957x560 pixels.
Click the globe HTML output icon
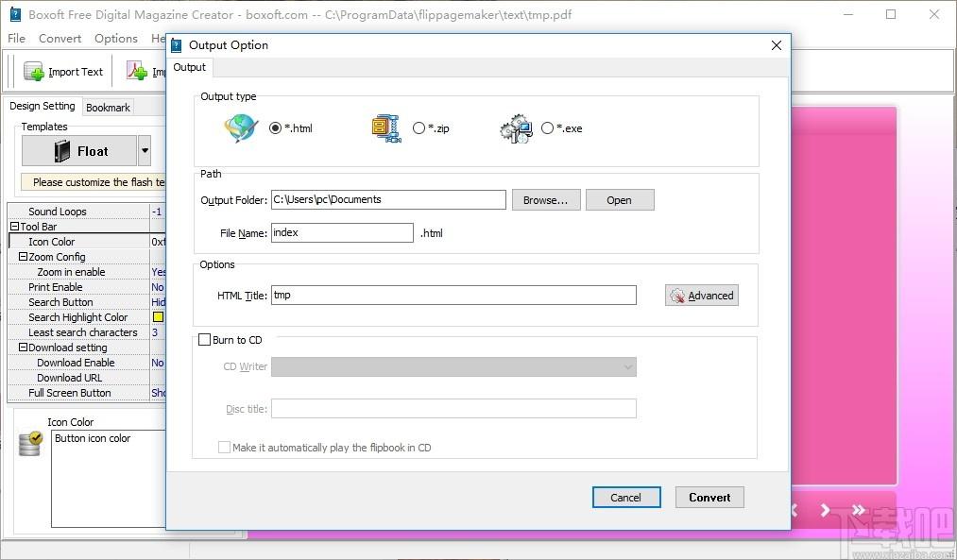pyautogui.click(x=241, y=128)
